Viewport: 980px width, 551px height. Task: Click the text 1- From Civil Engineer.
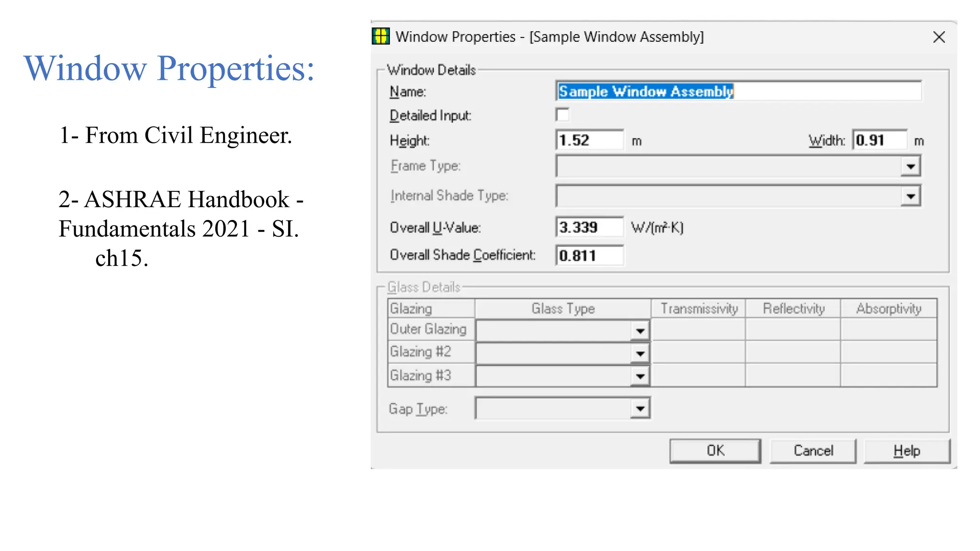pyautogui.click(x=175, y=135)
